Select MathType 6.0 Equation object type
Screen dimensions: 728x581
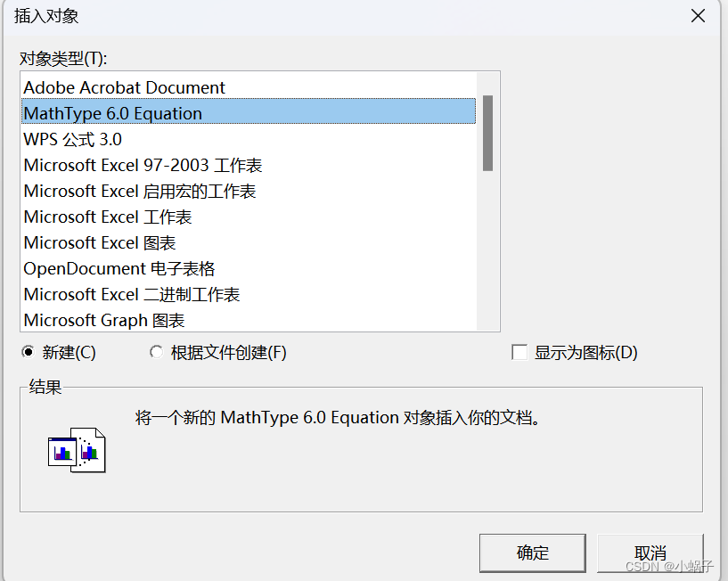[x=249, y=113]
